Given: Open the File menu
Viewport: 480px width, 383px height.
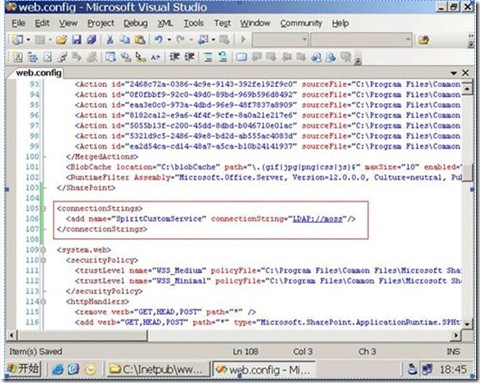Looking at the screenshot, I should [x=18, y=23].
